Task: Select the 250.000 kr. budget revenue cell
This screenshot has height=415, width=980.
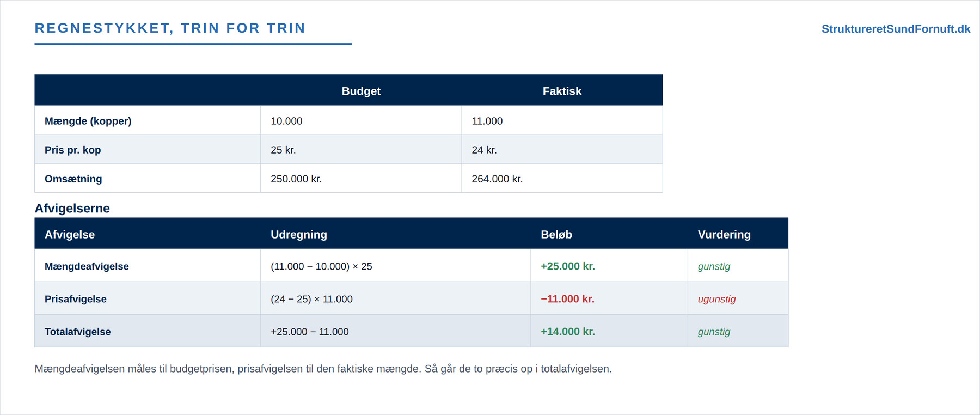Action: pos(361,178)
